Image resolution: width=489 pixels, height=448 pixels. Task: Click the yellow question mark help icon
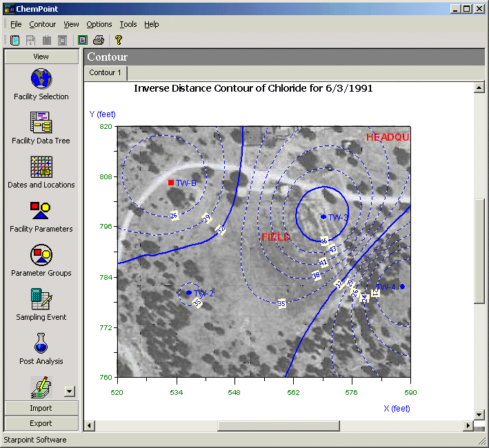pos(119,40)
